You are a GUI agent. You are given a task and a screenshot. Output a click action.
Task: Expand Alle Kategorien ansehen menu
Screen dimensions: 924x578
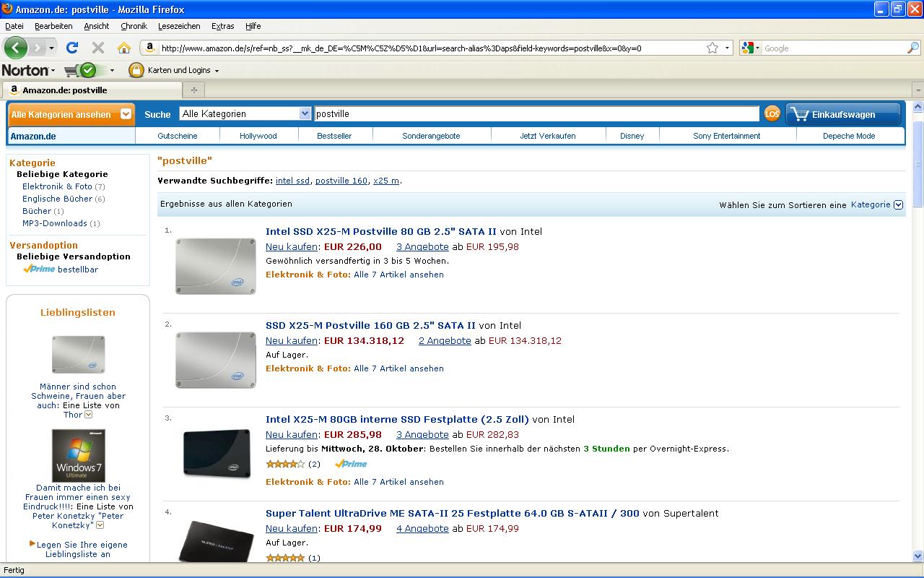click(71, 114)
